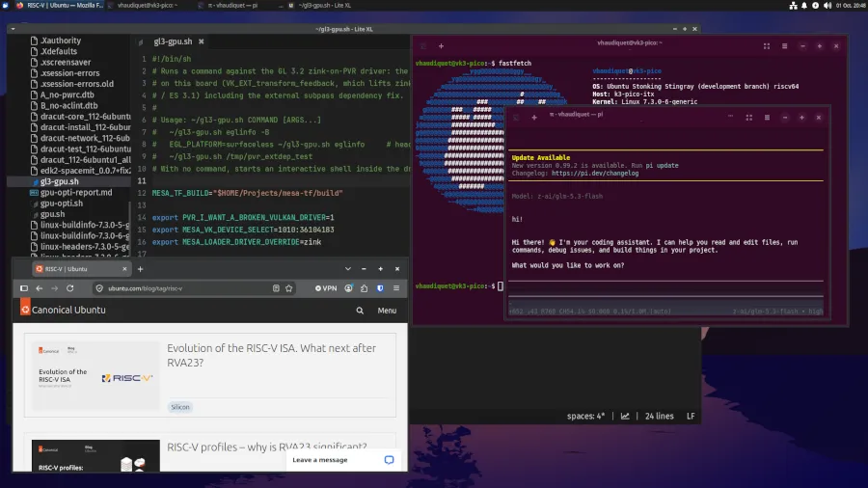
Task: Open a new tab in vk3-pico terminal
Action: point(441,46)
